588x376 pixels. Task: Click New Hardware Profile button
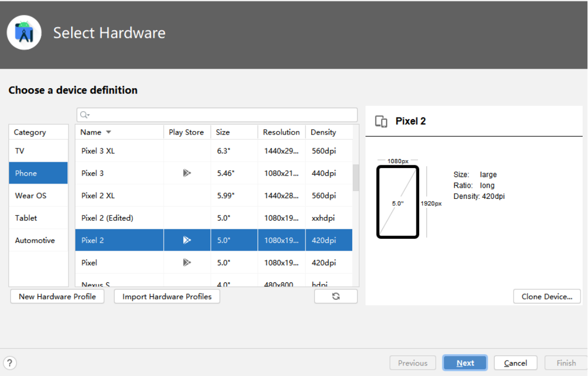[57, 296]
